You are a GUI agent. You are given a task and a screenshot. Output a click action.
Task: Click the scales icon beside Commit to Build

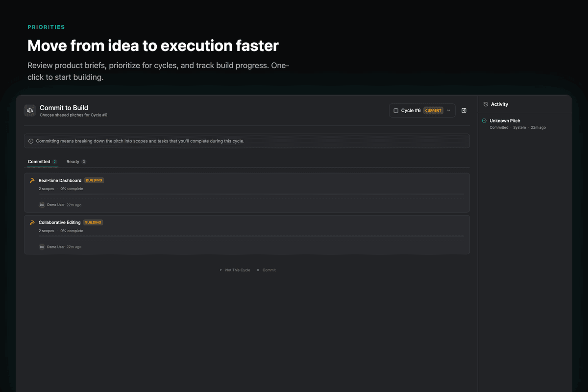click(30, 111)
